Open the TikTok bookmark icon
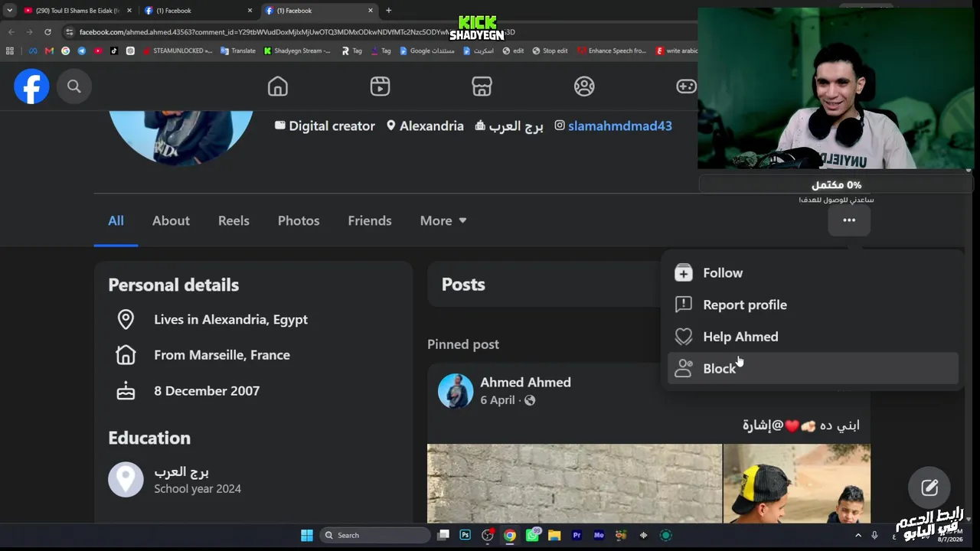The image size is (980, 551). [114, 51]
